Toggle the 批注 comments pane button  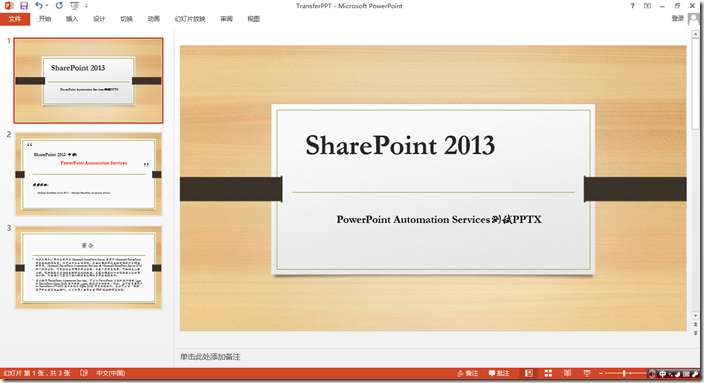(x=499, y=373)
